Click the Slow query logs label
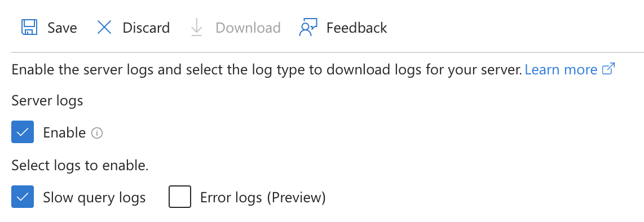 (95, 198)
